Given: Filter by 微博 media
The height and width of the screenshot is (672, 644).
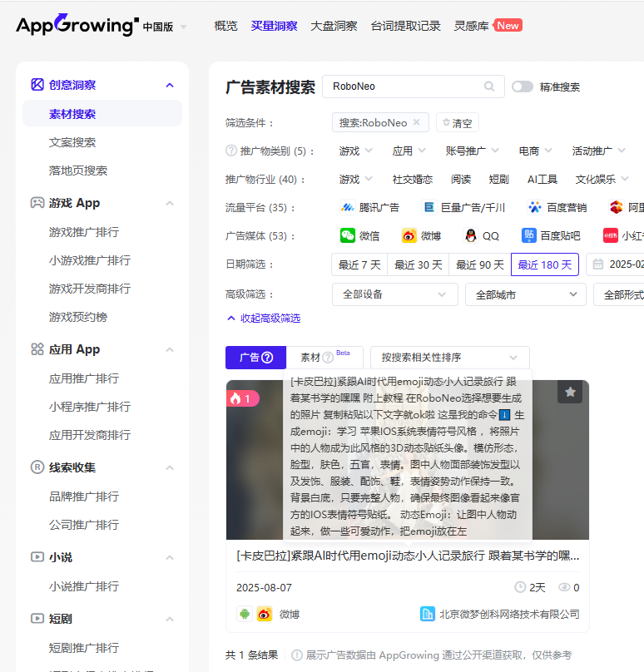Looking at the screenshot, I should point(421,235).
